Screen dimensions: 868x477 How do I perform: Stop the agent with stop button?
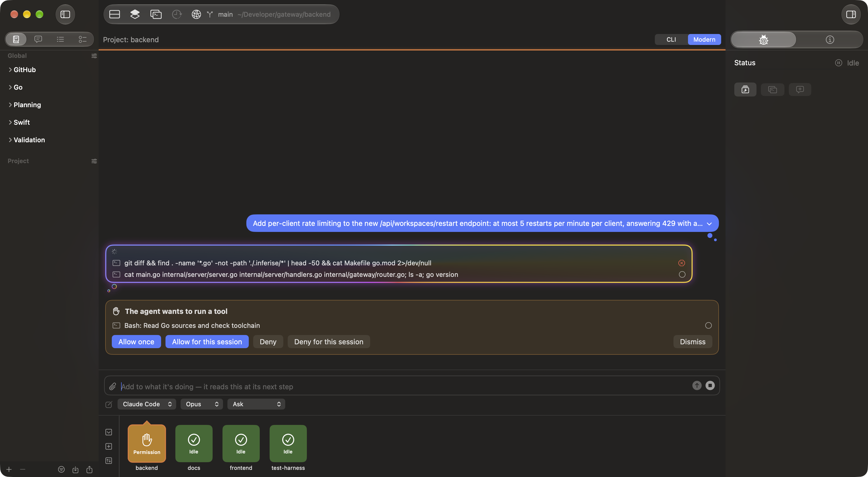(710, 385)
